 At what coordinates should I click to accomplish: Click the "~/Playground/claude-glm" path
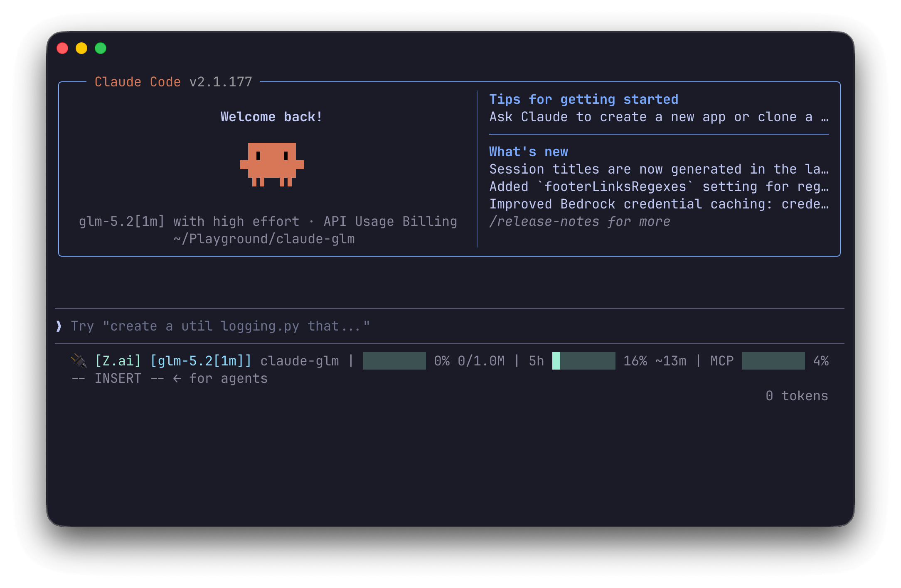click(x=264, y=239)
